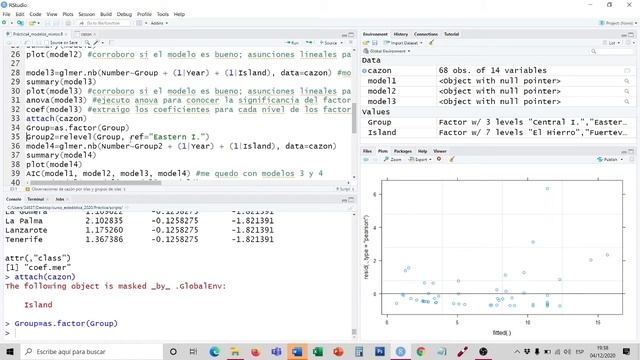
Task: Maximize the source editor pane
Action: coord(351,35)
